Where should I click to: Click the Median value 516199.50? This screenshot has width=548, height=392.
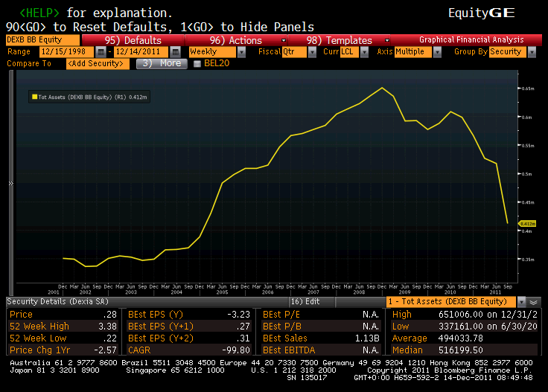[461, 350]
